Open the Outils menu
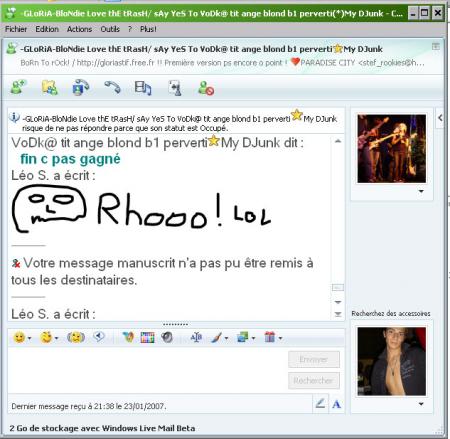The image size is (450, 439). tap(110, 29)
